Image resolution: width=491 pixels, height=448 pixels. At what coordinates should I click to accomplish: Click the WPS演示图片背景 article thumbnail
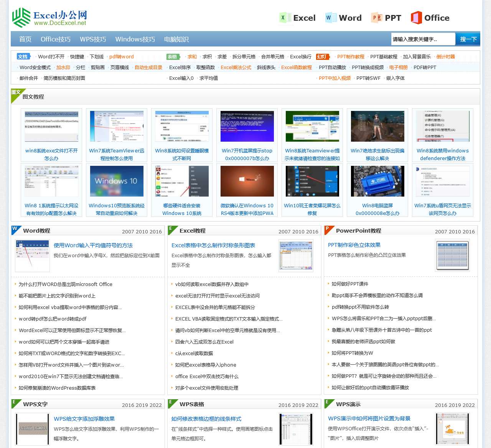point(452,429)
